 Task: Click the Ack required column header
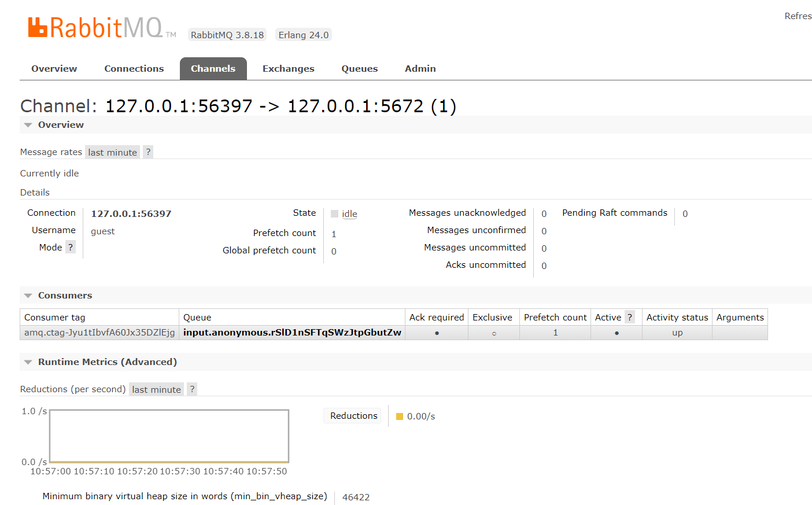tap(437, 317)
